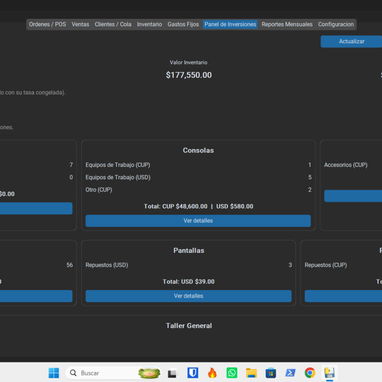Open the blue terminal icon in taskbar
382x382 pixels.
click(290, 373)
